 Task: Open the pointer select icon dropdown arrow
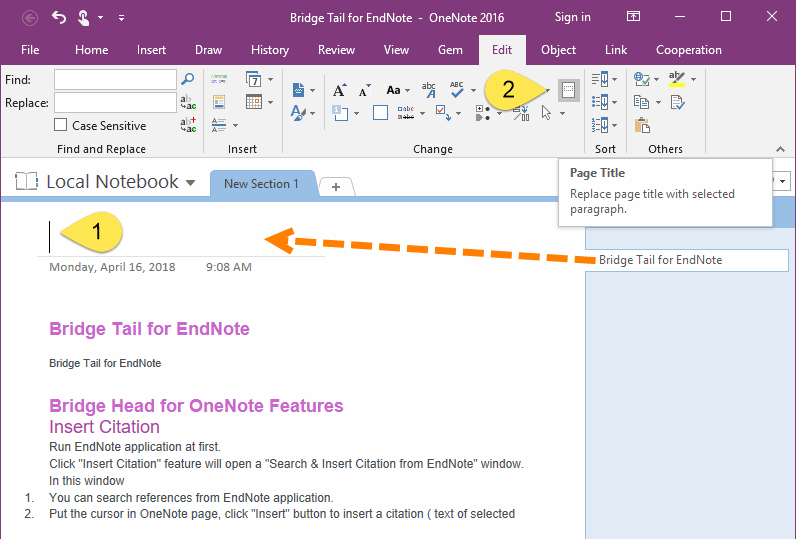click(562, 113)
